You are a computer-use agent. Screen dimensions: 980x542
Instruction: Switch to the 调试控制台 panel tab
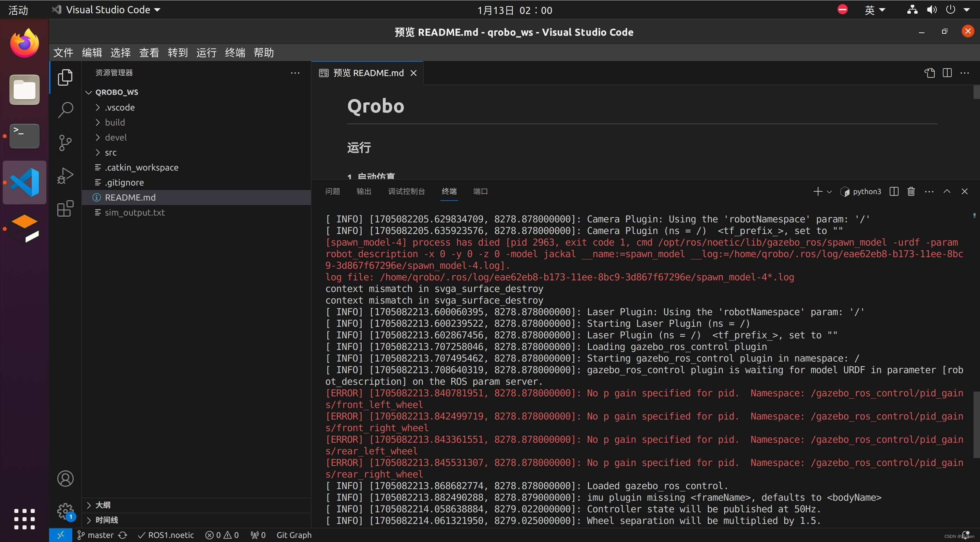click(406, 191)
